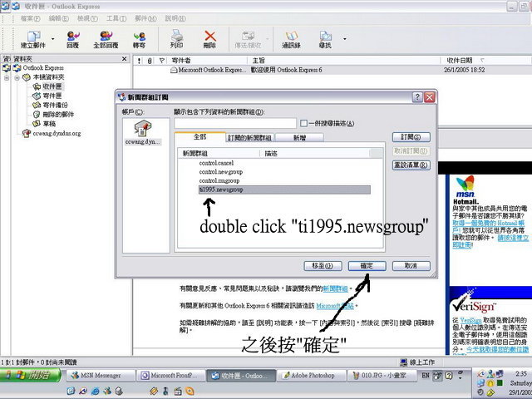Click the 回覆 (Reply) toolbar icon
This screenshot has height=399, width=532.
click(x=73, y=37)
